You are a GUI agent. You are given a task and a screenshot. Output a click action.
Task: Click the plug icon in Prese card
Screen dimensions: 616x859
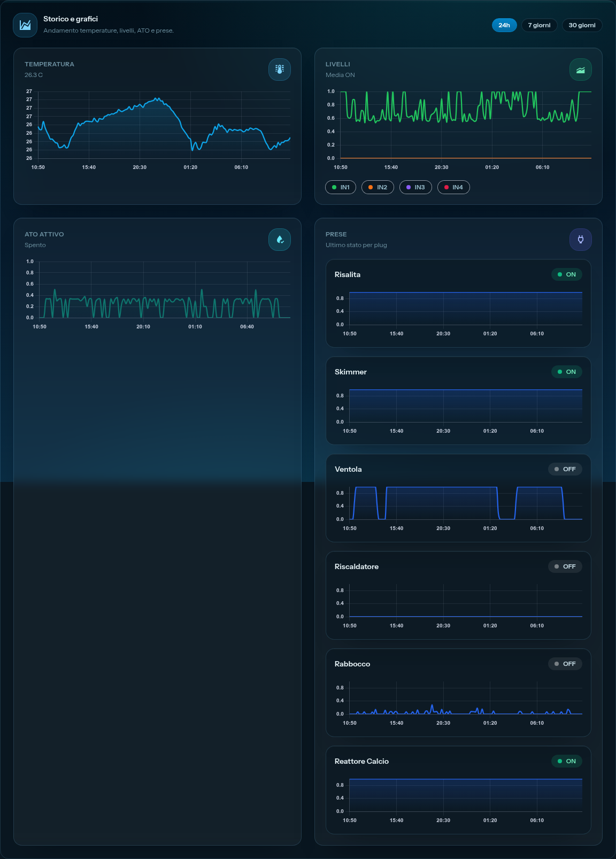tap(581, 240)
